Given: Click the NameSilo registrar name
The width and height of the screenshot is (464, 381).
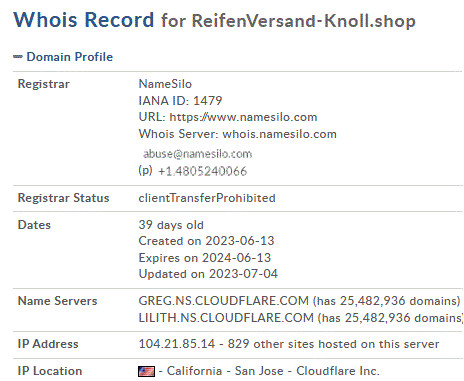Looking at the screenshot, I should [165, 84].
